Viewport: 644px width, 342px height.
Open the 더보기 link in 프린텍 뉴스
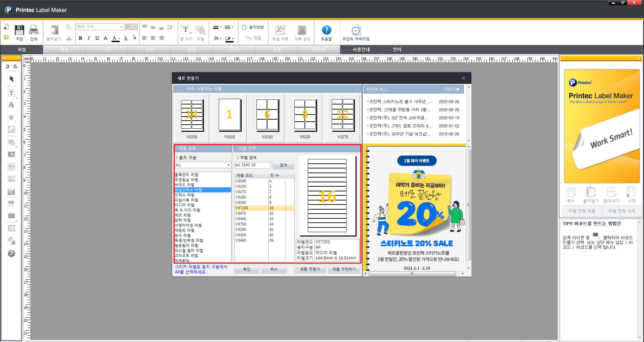451,89
